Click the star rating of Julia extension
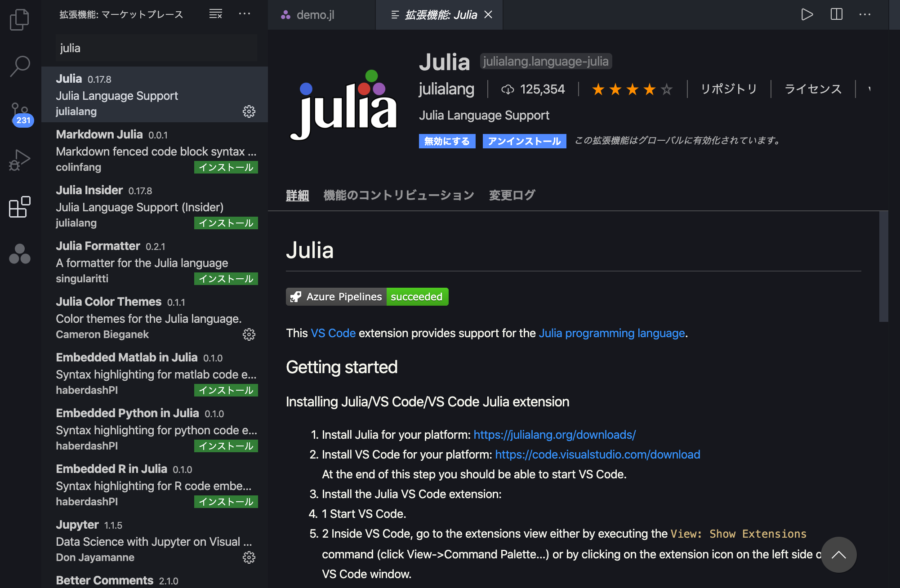The width and height of the screenshot is (900, 588). (632, 89)
